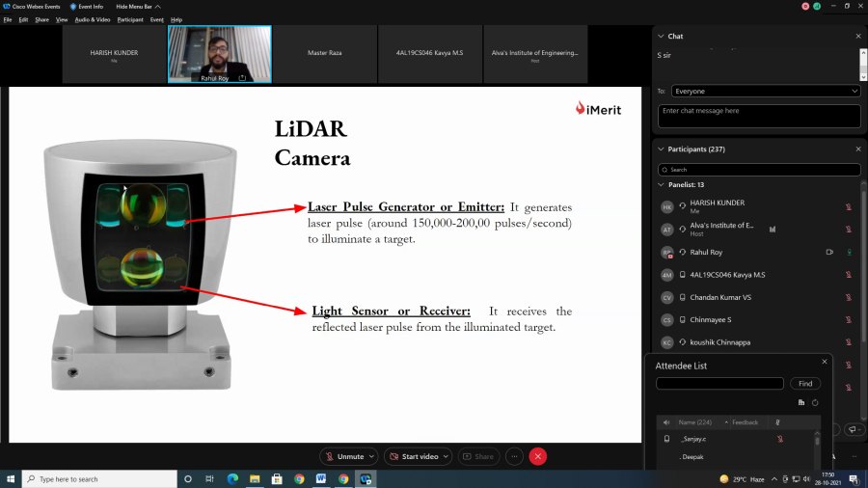Toggle Hide Menu Bar option
The image size is (868, 488).
135,6
